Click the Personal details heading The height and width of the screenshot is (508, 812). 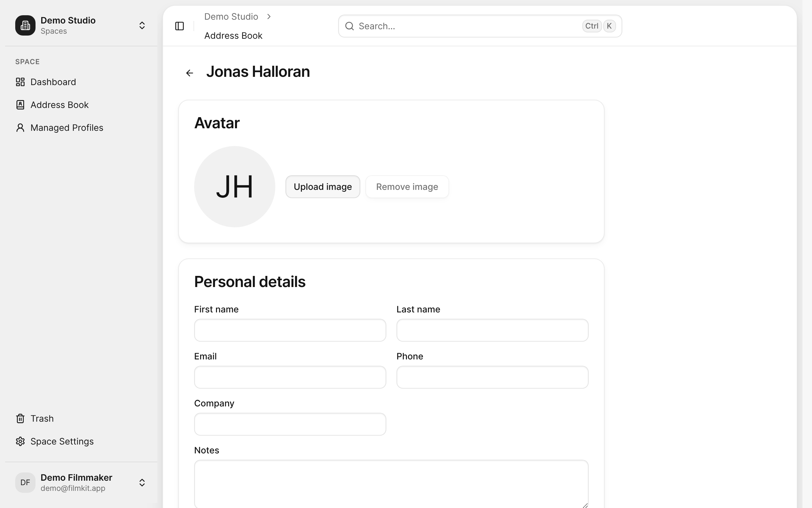(x=250, y=282)
